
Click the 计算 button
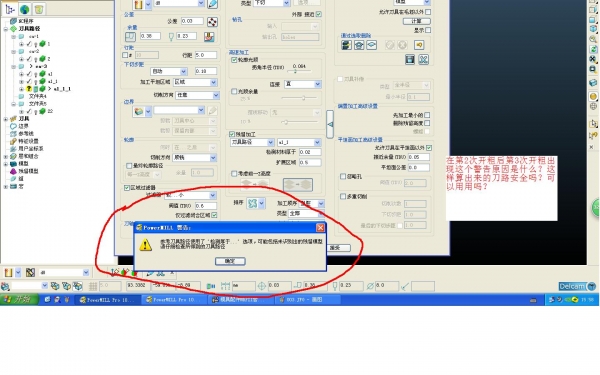click(417, 21)
